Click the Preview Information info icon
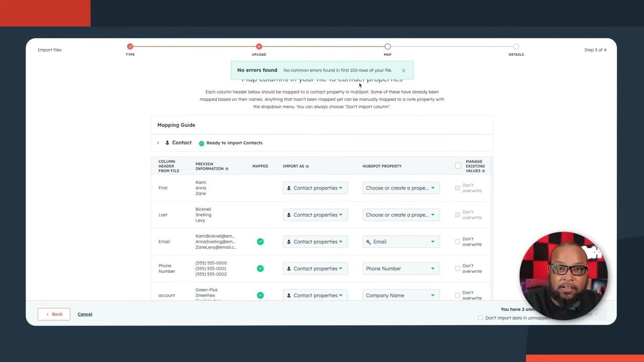Screen dimensions: 644x362 (x=227, y=169)
